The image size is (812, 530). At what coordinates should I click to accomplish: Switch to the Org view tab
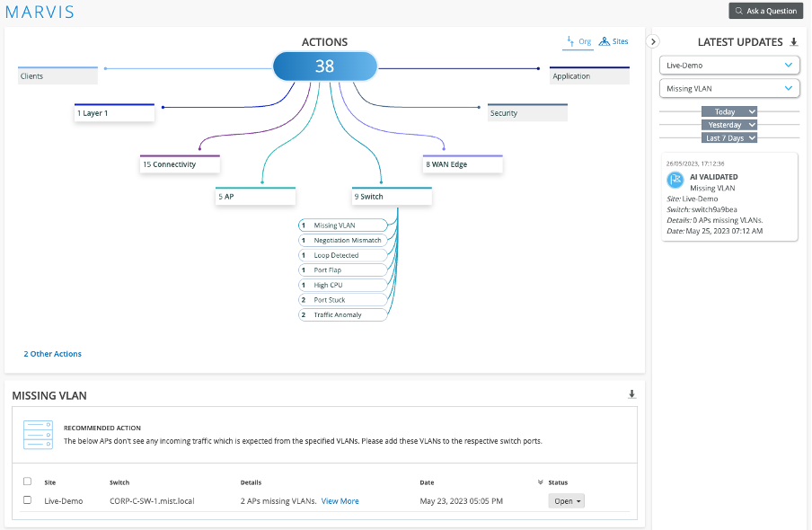(x=578, y=41)
